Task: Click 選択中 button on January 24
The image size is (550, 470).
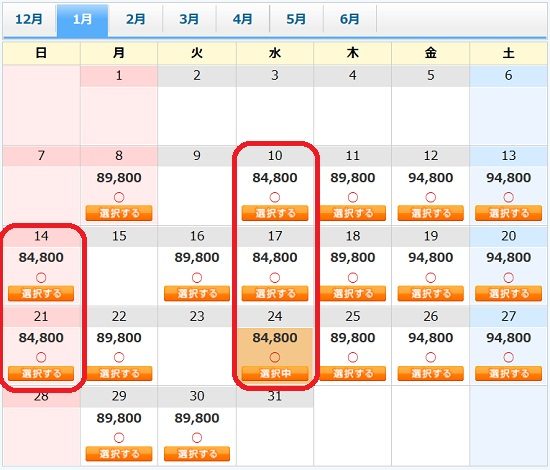Action: [275, 374]
